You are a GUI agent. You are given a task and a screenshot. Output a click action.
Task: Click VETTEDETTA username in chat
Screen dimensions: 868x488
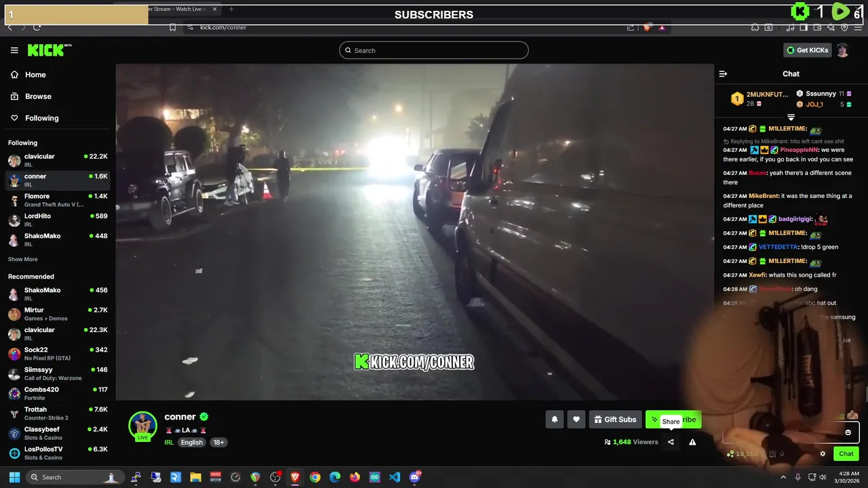pyautogui.click(x=778, y=247)
